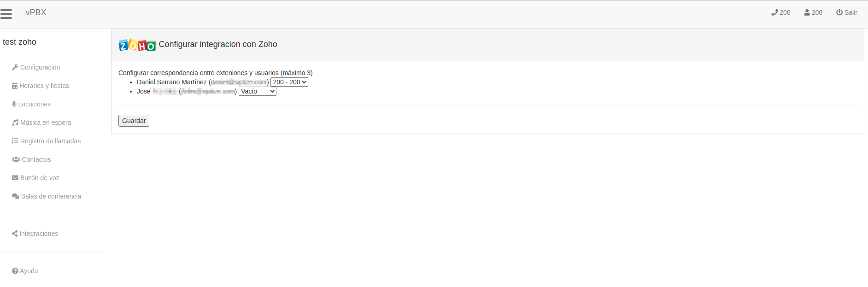Click the user icon showing 200

pos(807,12)
